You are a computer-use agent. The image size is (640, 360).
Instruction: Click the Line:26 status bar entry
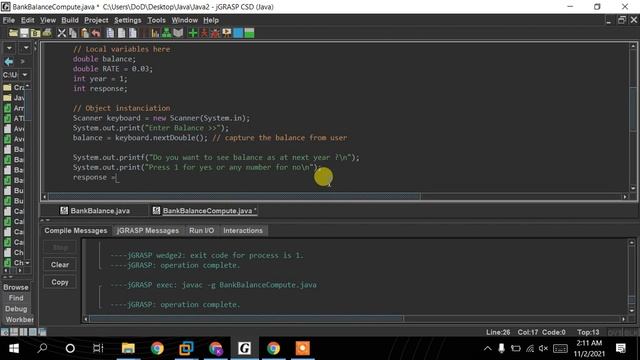pos(498,332)
